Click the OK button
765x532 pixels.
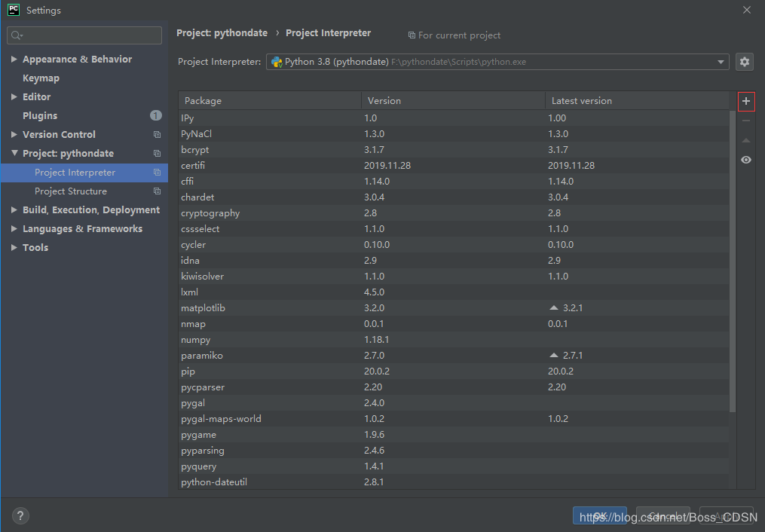(599, 516)
